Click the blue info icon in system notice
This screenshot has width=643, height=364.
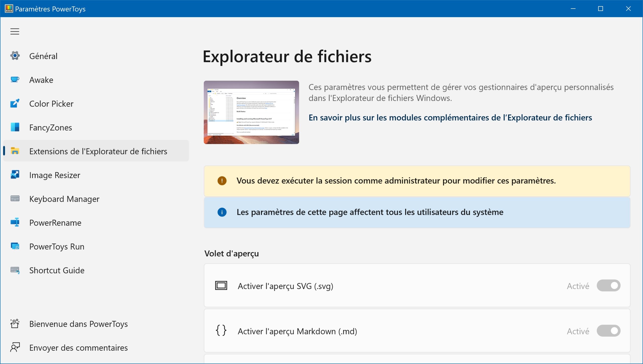pyautogui.click(x=222, y=212)
